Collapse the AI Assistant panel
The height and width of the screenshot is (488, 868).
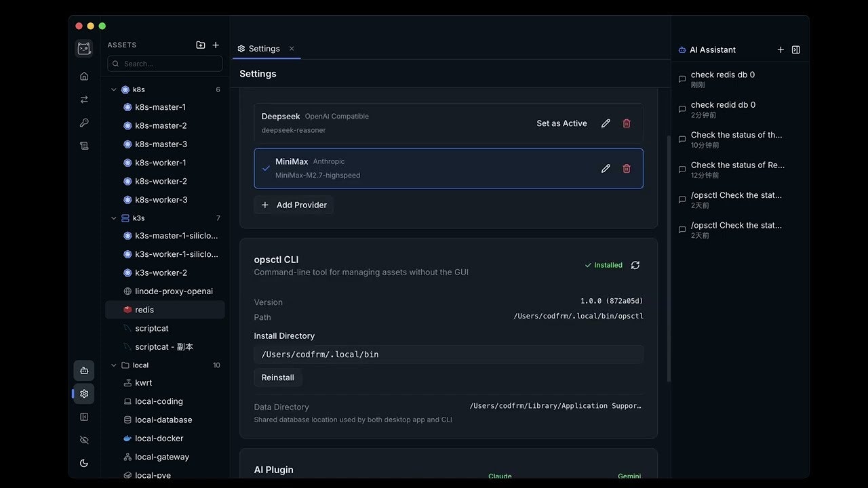coord(796,49)
